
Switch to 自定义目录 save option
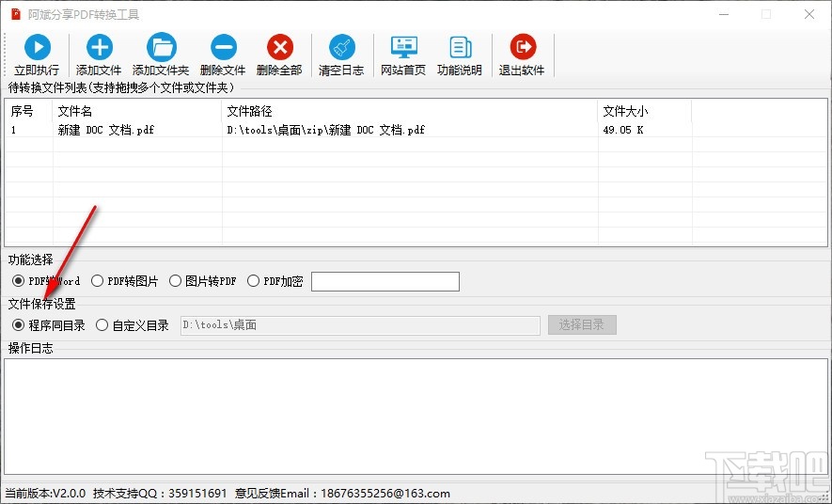click(x=102, y=324)
